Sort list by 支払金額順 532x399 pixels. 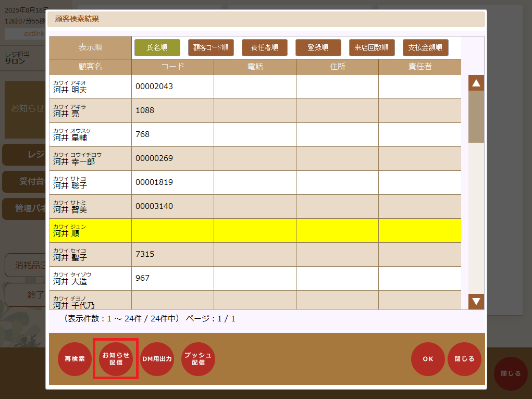(425, 47)
